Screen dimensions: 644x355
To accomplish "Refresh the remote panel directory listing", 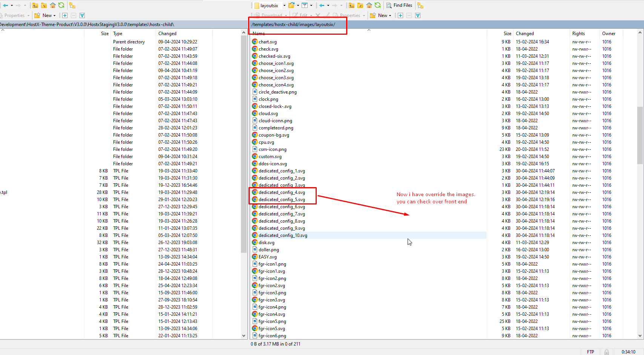I will tap(377, 5).
